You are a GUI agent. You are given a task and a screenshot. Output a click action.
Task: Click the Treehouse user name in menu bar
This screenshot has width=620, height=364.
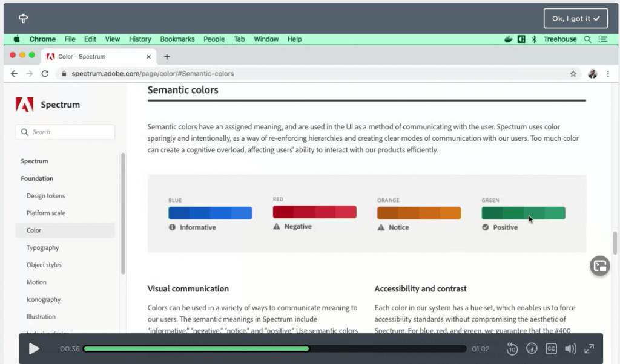560,39
